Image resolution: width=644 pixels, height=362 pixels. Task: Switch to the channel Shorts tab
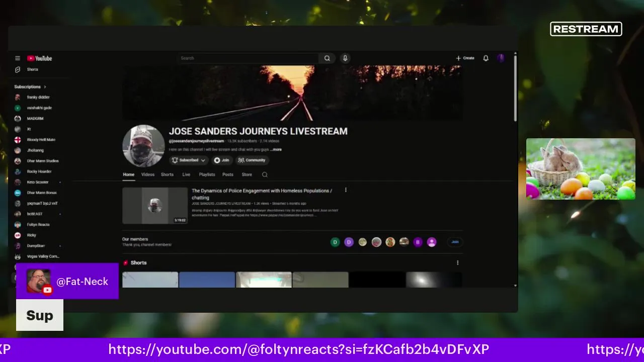pos(167,174)
